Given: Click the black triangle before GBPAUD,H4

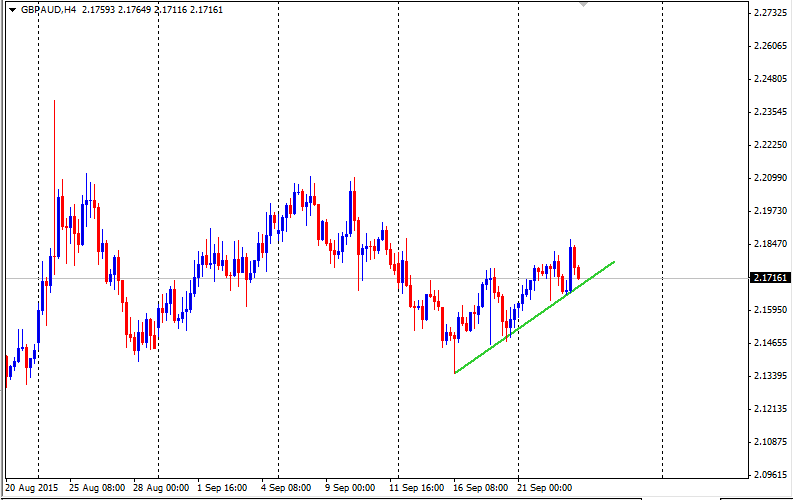Looking at the screenshot, I should point(10,9).
